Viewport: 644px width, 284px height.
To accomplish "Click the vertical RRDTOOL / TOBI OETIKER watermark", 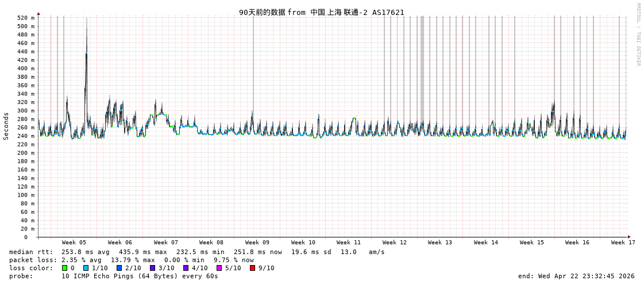I will (638, 34).
